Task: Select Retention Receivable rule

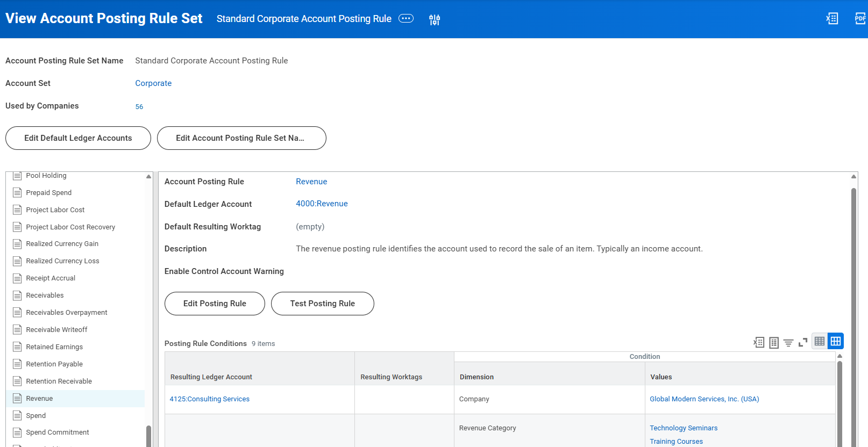Action: pos(59,381)
